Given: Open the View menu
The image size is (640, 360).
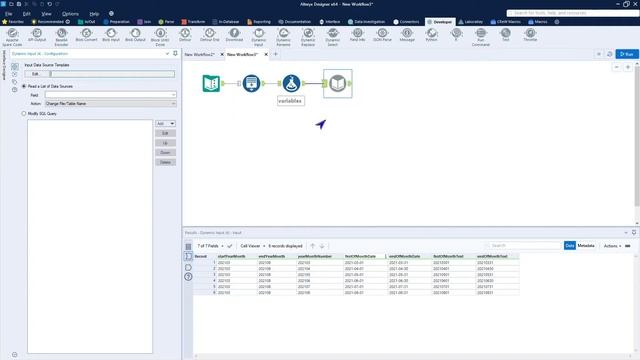Looking at the screenshot, I should click(46, 13).
